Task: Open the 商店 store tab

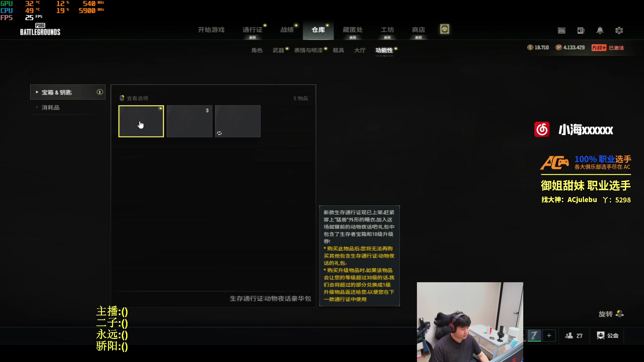Action: coord(419,30)
